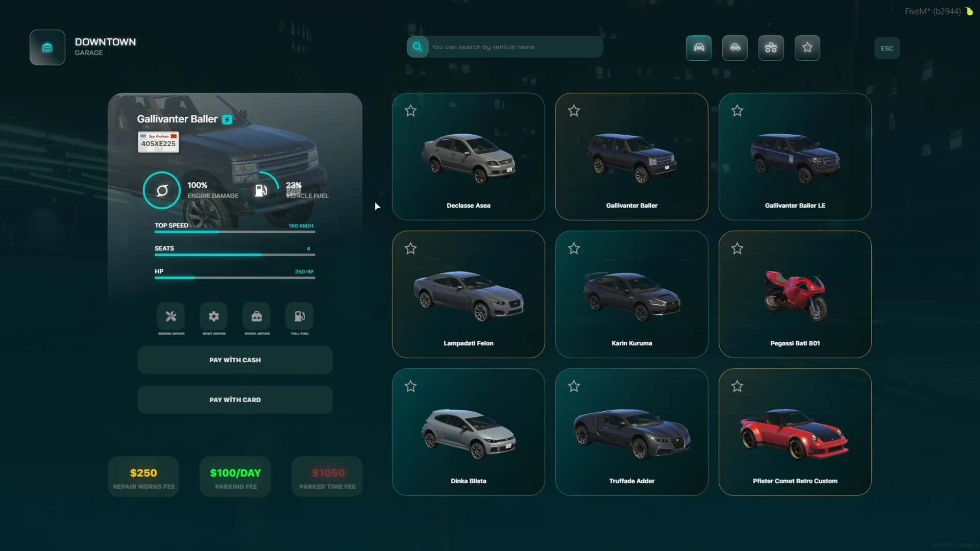Viewport: 980px width, 551px height.
Task: Select the Declasse Asea vehicle card
Action: click(x=469, y=157)
